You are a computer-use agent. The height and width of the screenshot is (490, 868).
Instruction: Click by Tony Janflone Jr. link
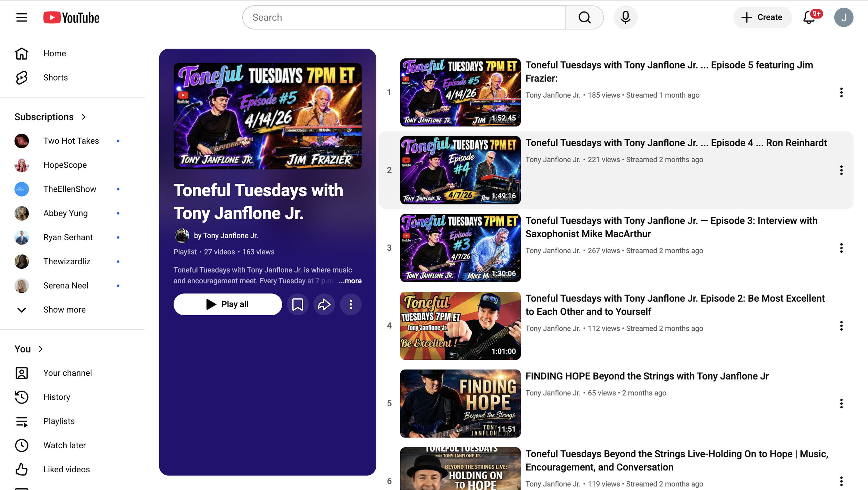[x=226, y=235]
